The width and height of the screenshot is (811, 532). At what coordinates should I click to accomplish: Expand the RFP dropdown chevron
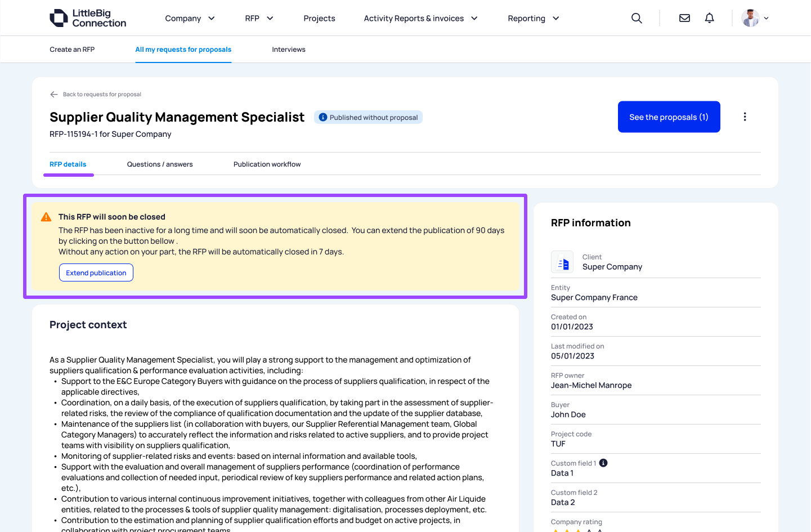(270, 18)
